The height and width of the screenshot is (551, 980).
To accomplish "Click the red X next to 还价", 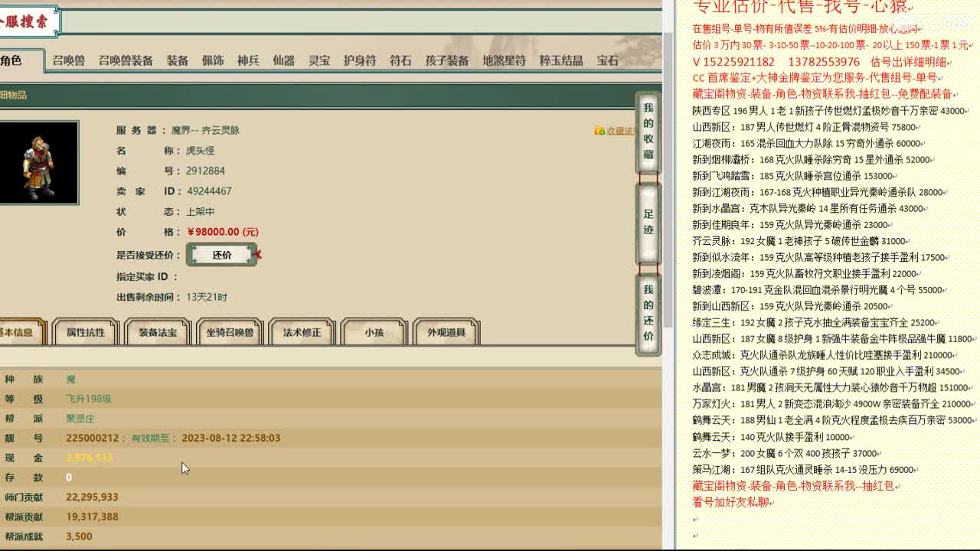I will click(x=257, y=254).
